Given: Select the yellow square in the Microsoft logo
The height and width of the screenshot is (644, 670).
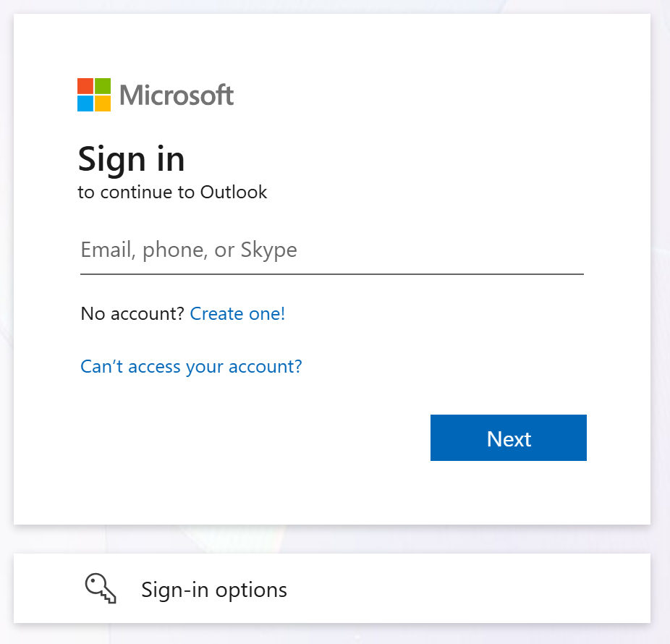Looking at the screenshot, I should tap(101, 103).
